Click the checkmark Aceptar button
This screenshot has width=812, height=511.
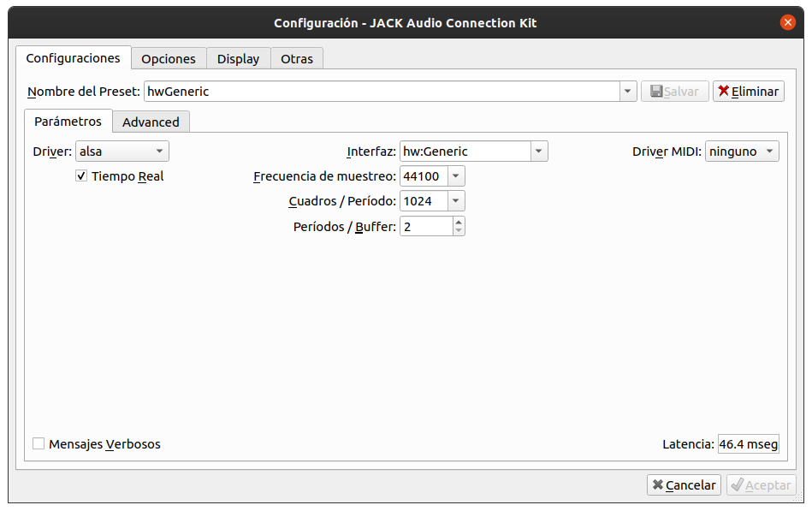(762, 485)
